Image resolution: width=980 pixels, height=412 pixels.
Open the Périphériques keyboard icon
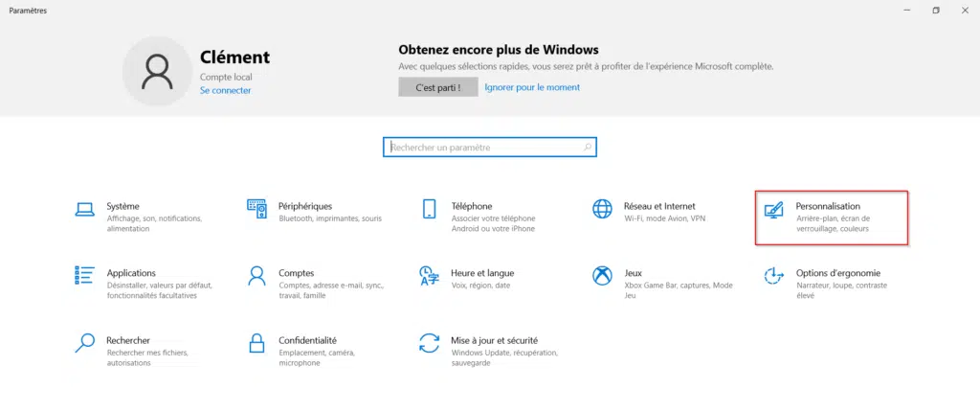click(256, 209)
